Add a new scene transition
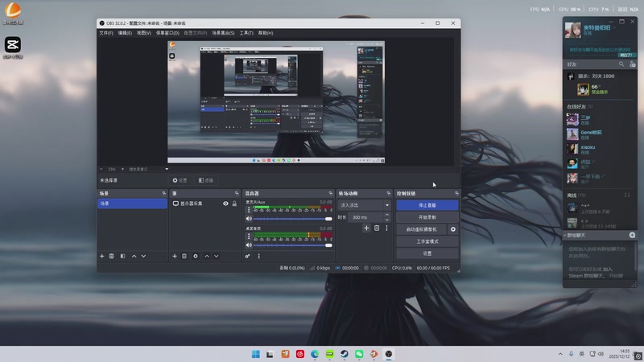The height and width of the screenshot is (362, 644). (366, 228)
